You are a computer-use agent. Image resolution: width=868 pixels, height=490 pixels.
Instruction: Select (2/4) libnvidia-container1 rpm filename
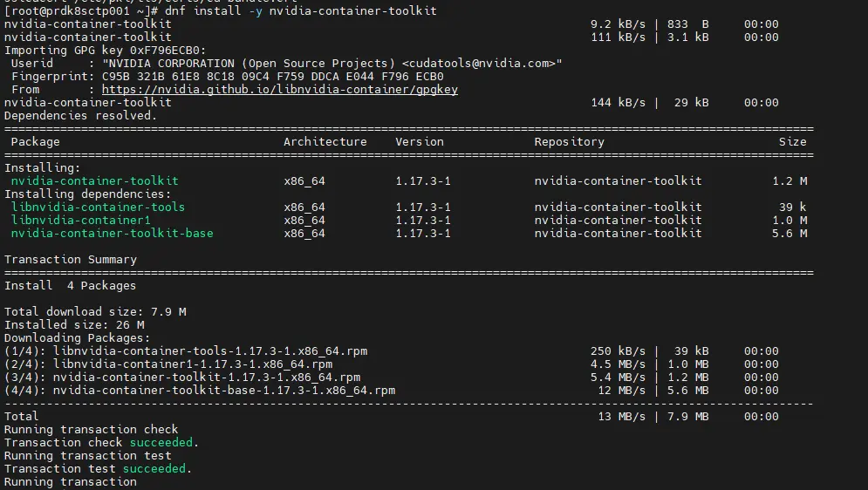pos(193,364)
